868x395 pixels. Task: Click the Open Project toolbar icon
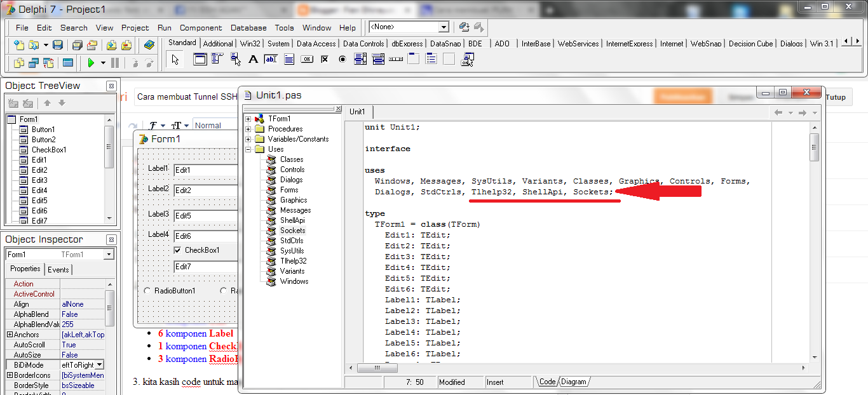[92, 44]
